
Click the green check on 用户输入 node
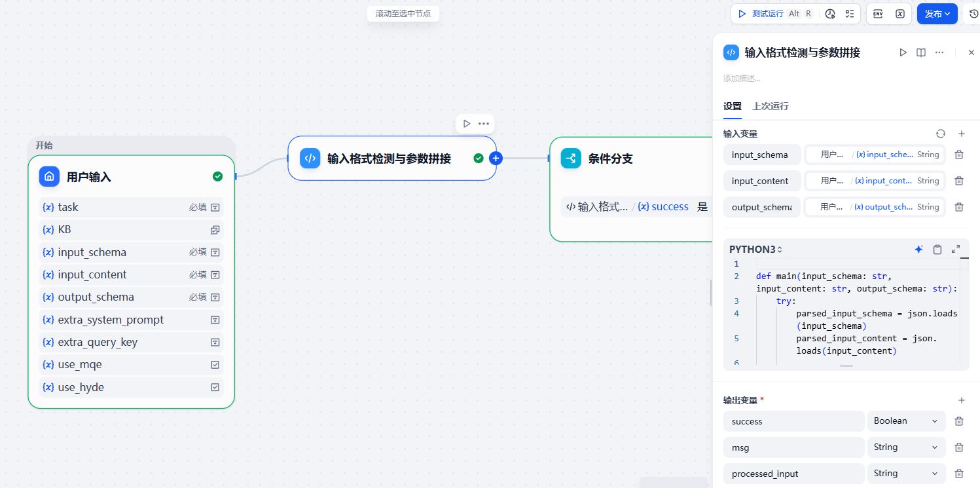point(217,176)
